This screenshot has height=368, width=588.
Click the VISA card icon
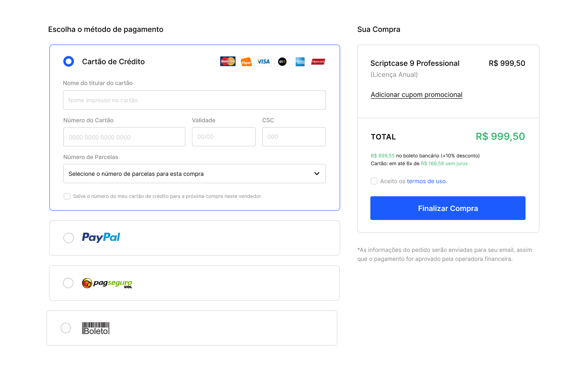pos(264,62)
